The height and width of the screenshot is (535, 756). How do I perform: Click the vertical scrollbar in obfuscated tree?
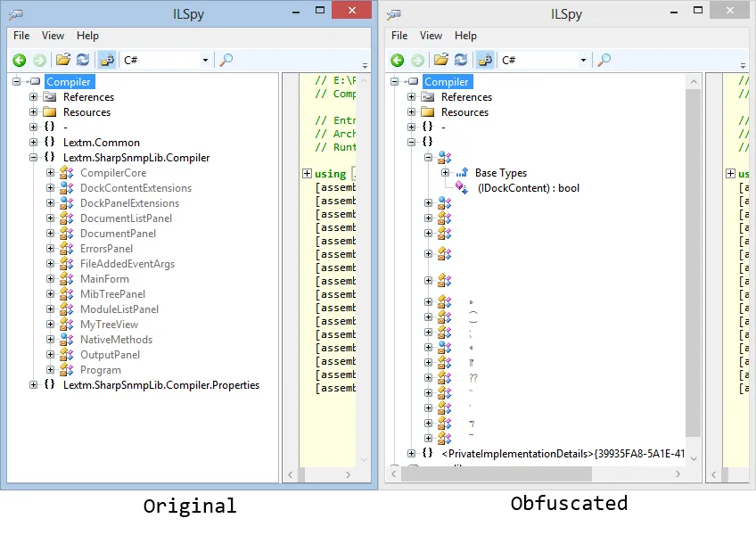point(694,267)
